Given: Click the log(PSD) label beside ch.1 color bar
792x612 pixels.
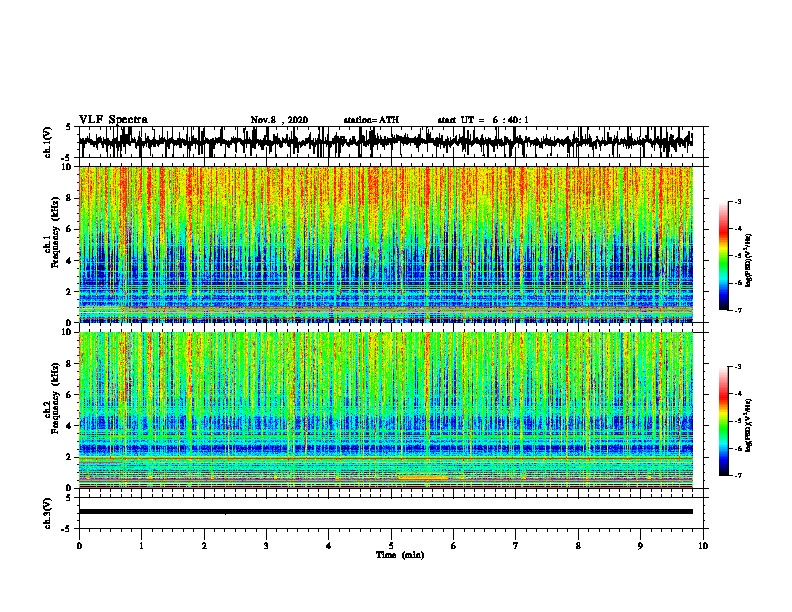Looking at the screenshot, I should [749, 260].
